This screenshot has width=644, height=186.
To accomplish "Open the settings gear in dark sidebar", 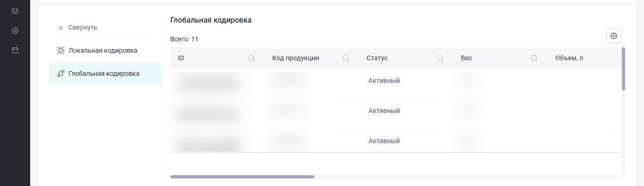I will pyautogui.click(x=15, y=31).
